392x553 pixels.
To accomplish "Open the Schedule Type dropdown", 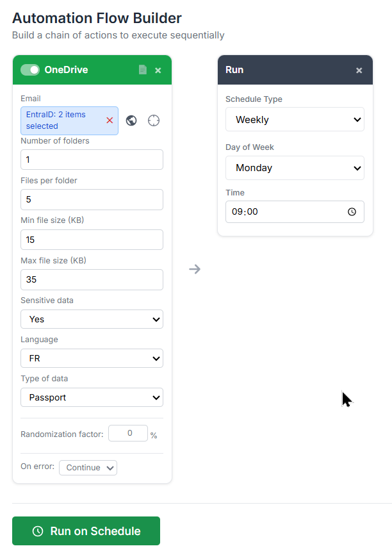I will tap(295, 120).
